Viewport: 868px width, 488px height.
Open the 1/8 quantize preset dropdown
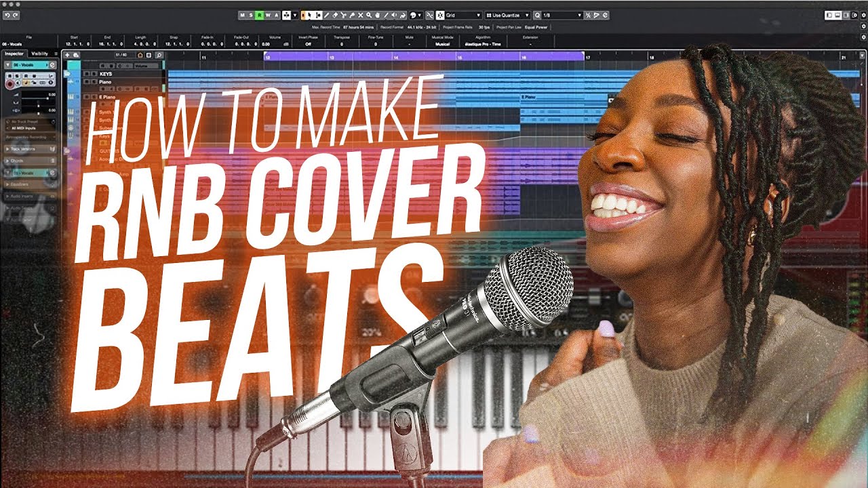coord(562,15)
